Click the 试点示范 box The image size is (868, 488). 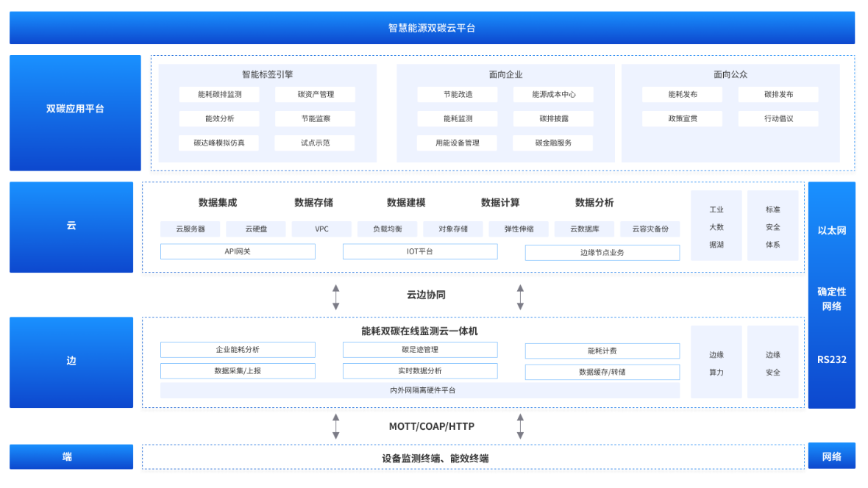(x=315, y=143)
